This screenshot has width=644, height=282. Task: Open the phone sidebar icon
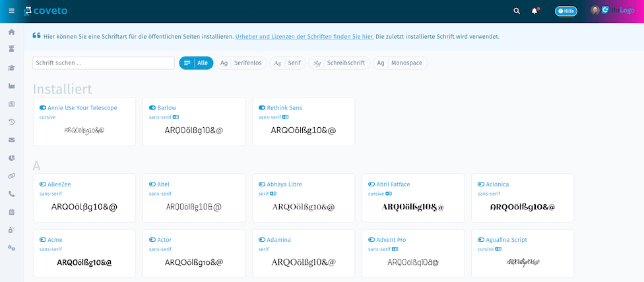[11, 194]
